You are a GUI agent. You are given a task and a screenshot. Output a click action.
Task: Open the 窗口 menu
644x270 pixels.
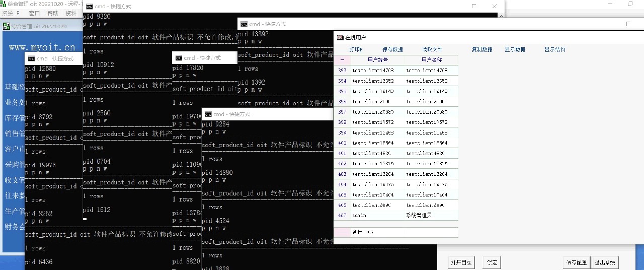(x=35, y=13)
